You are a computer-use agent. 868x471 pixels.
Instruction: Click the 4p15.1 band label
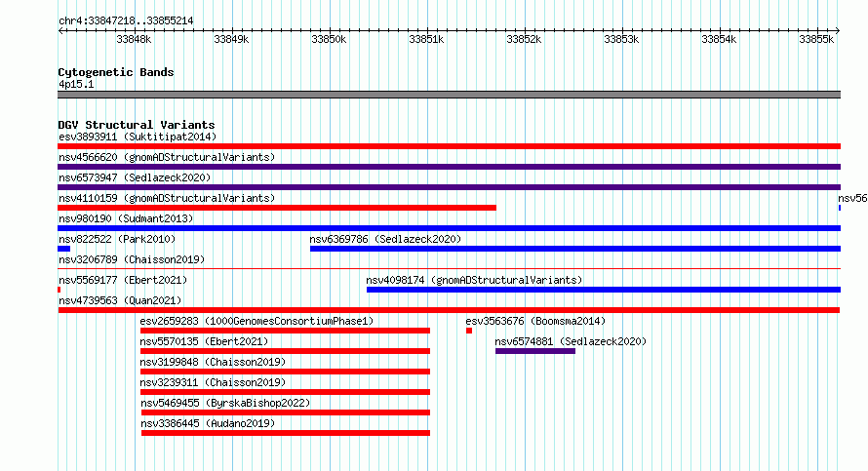click(76, 84)
